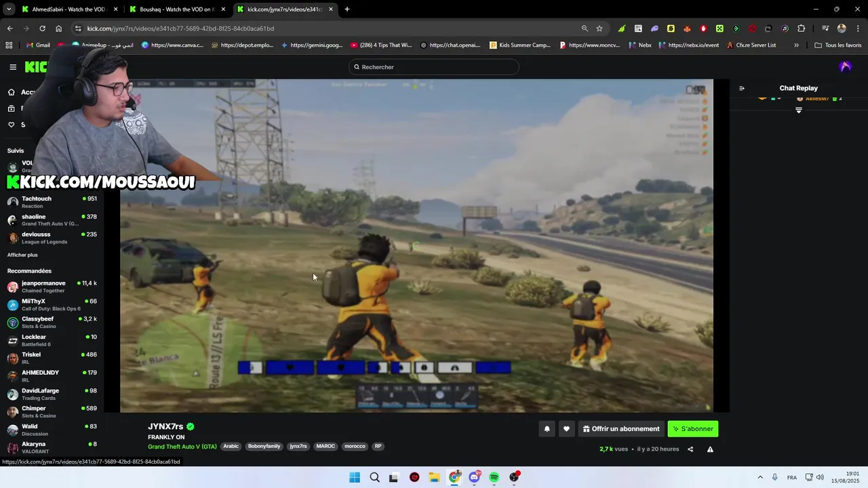Click the address bar URL
868x488 pixels.
pos(180,28)
